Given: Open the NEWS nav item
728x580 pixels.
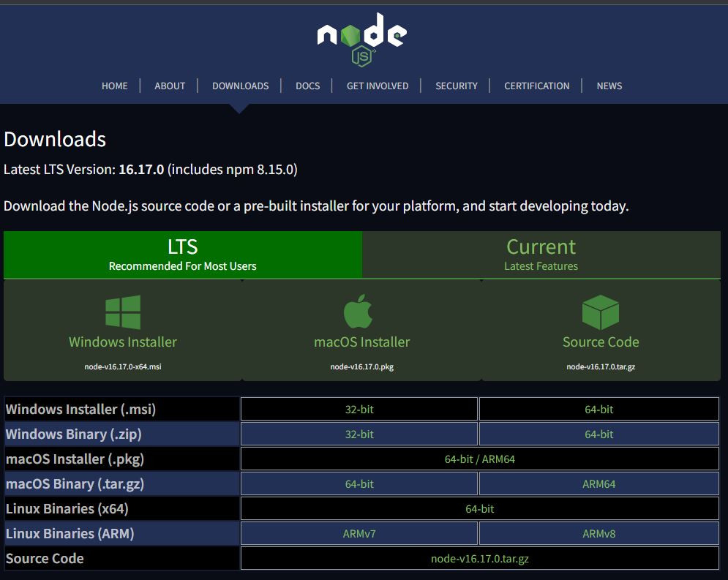Looking at the screenshot, I should (609, 86).
